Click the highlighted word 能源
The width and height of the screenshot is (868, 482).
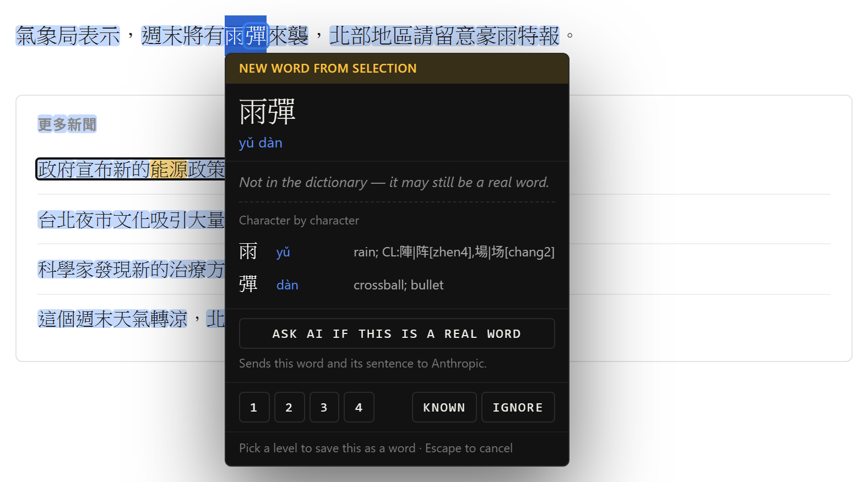(169, 169)
